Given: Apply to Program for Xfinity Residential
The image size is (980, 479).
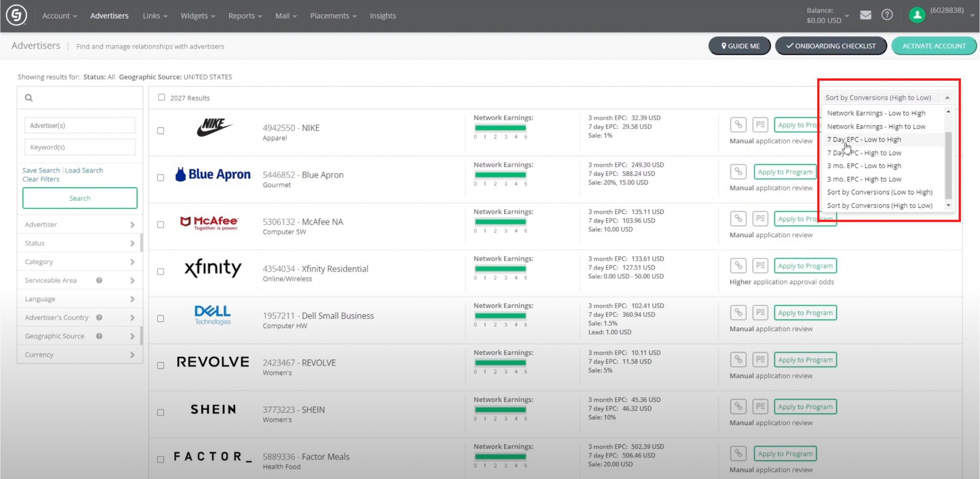Looking at the screenshot, I should coord(805,266).
